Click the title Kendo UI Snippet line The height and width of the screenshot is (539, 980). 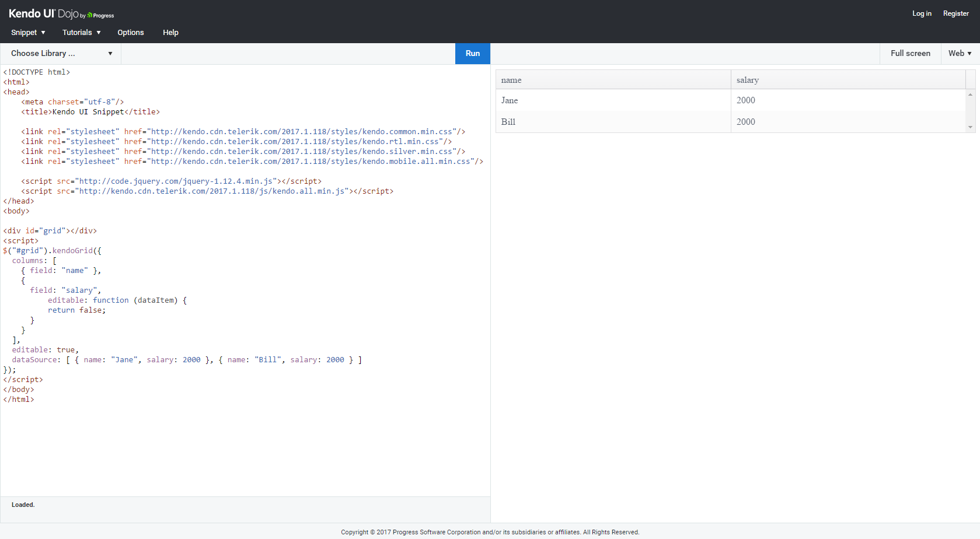point(90,112)
